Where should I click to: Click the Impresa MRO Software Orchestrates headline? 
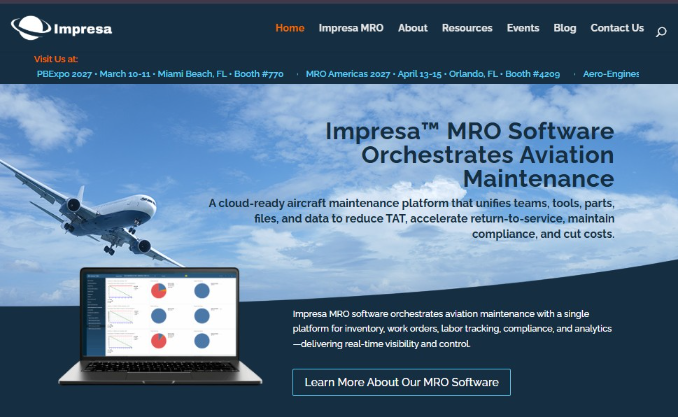pyautogui.click(x=470, y=155)
